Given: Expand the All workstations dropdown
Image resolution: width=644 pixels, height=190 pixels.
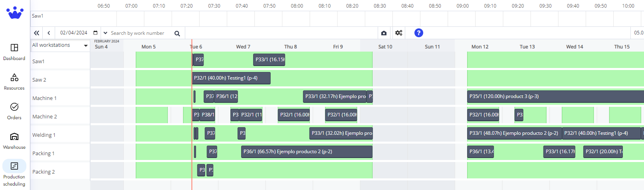Looking at the screenshot, I should 85,46.
